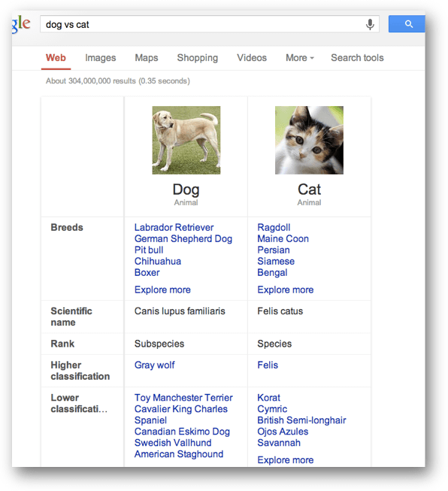448x491 pixels.
Task: Expand the More dropdown menu
Action: pyautogui.click(x=300, y=58)
